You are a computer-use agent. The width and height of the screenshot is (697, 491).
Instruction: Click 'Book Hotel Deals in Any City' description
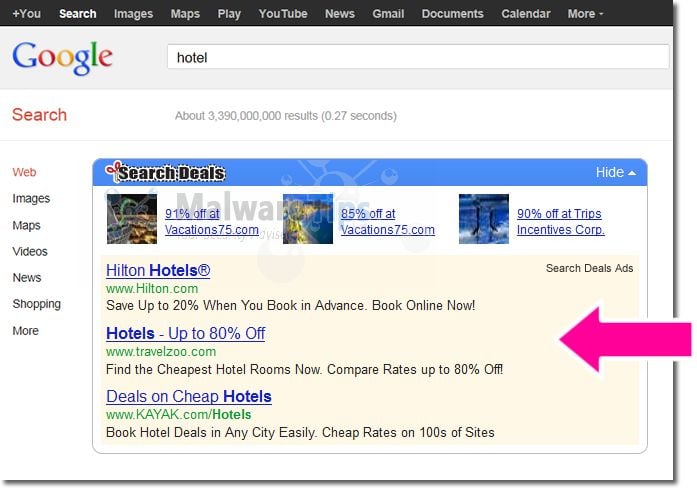tap(300, 432)
